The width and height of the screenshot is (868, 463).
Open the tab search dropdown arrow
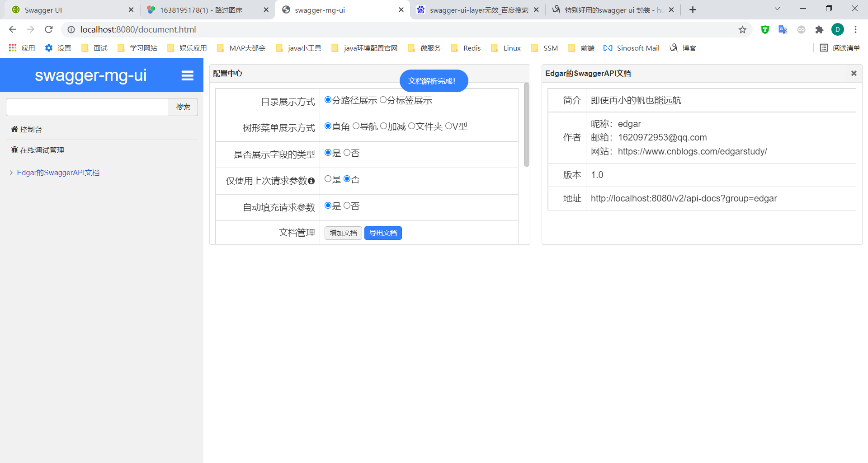(777, 9)
